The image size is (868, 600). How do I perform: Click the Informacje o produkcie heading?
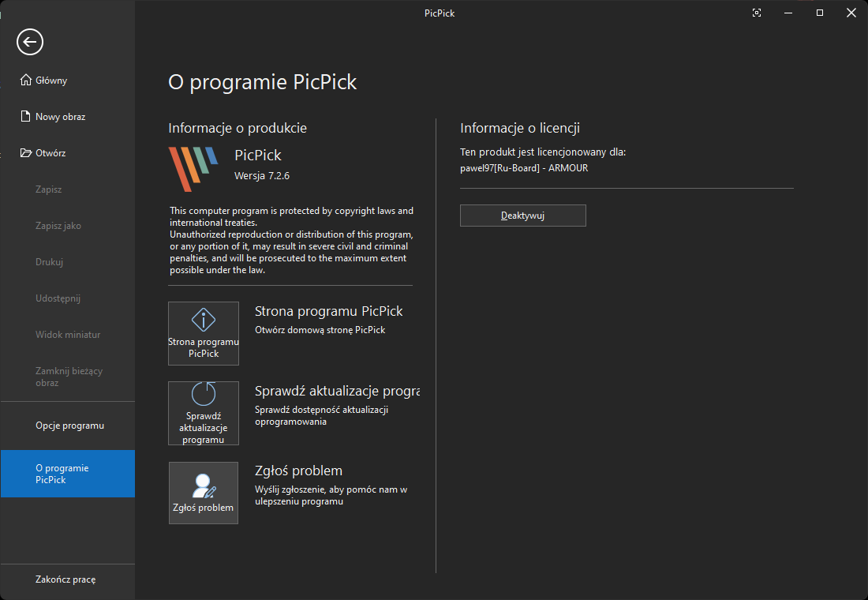point(238,128)
